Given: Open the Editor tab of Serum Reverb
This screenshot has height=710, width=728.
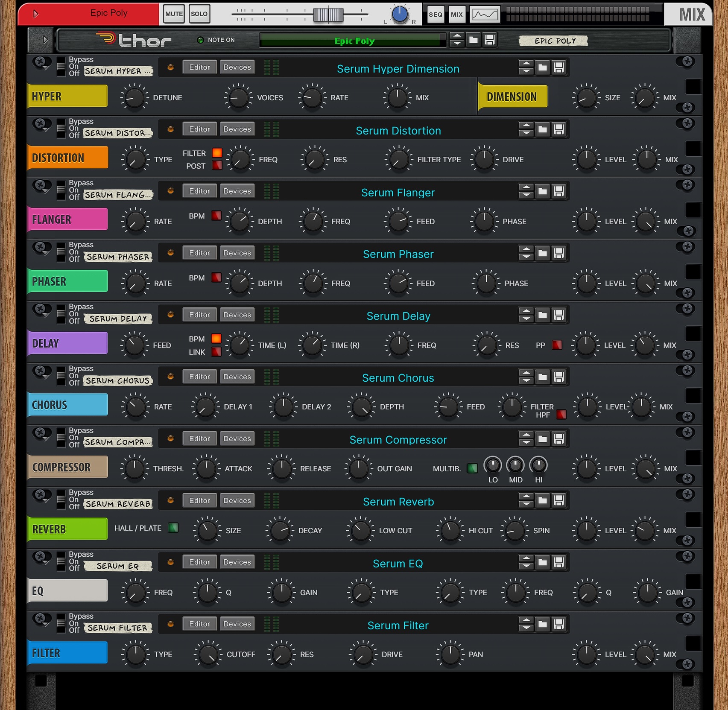Looking at the screenshot, I should 199,500.
